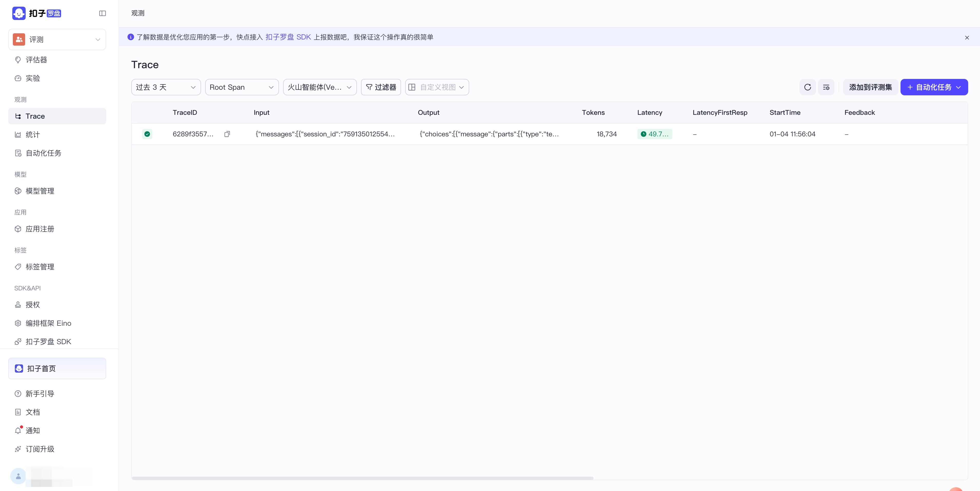Open 评估器 in the sidebar

[57, 60]
